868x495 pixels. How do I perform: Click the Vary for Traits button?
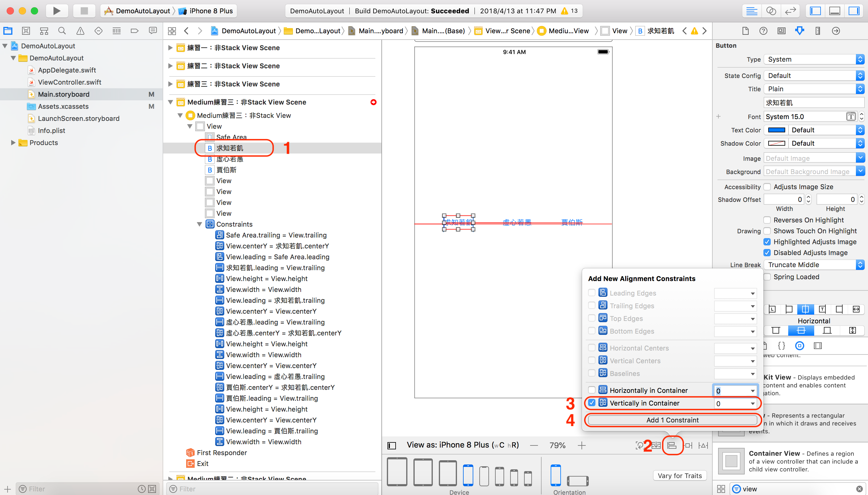click(x=680, y=475)
